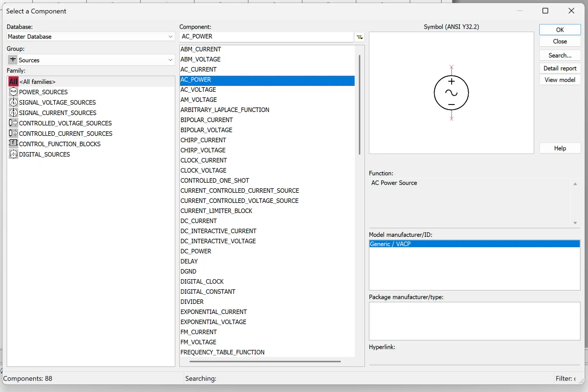The image size is (588, 392).
Task: Select Generic / VACP model entry
Action: [x=390, y=244]
